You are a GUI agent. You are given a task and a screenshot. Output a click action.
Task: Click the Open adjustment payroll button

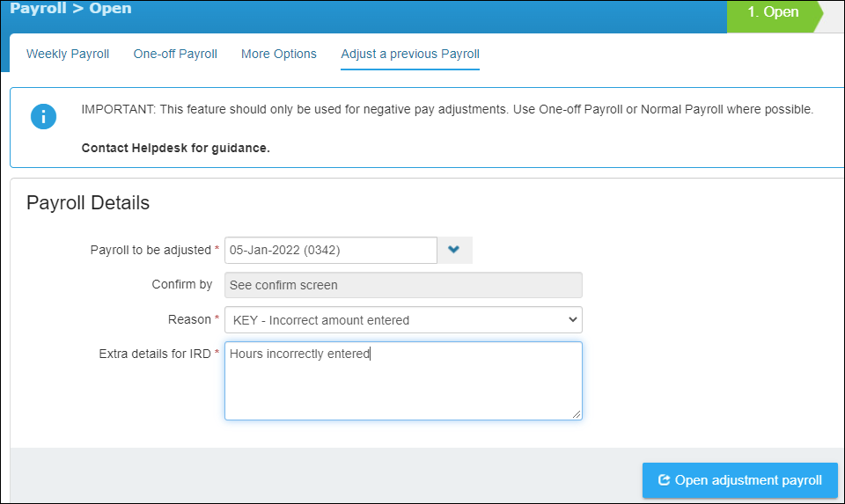740,479
